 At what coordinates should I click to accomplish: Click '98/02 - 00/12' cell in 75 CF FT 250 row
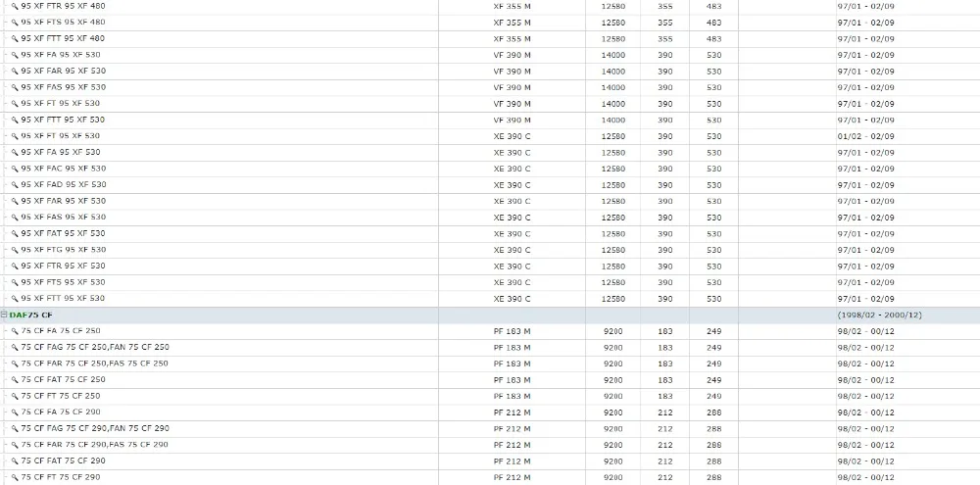click(865, 396)
